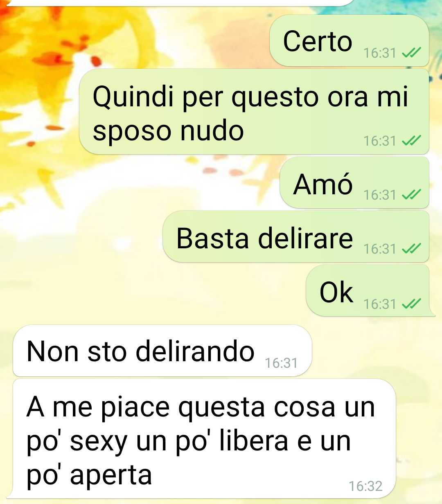
Task: Select the 'Basta delirare' message text
Action: coord(264,238)
